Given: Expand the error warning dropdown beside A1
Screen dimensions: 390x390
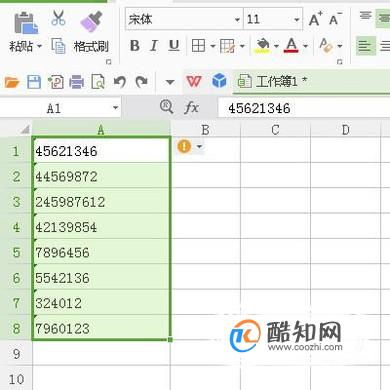Looking at the screenshot, I should point(199,146).
